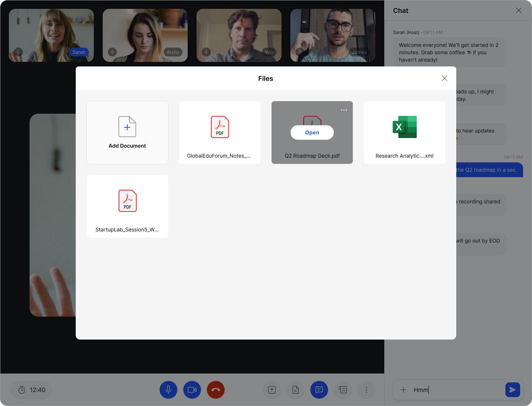Click Add Document tile
532x406 pixels.
pos(127,133)
